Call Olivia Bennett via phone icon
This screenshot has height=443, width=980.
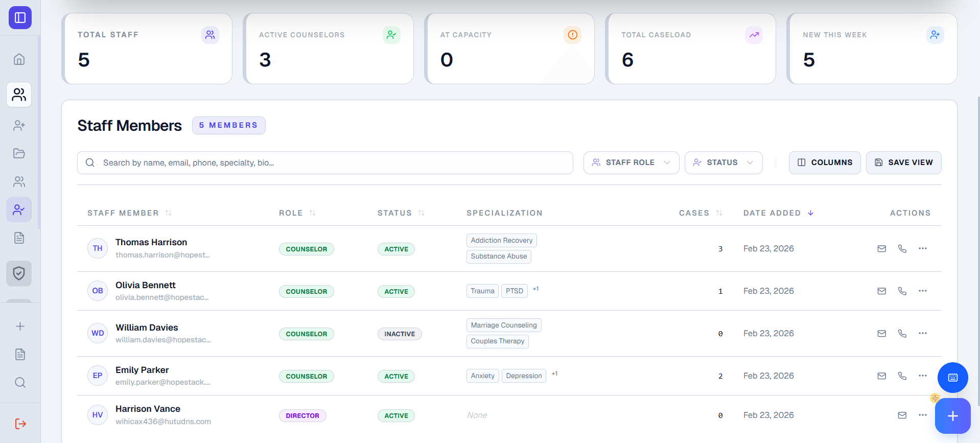pyautogui.click(x=902, y=291)
